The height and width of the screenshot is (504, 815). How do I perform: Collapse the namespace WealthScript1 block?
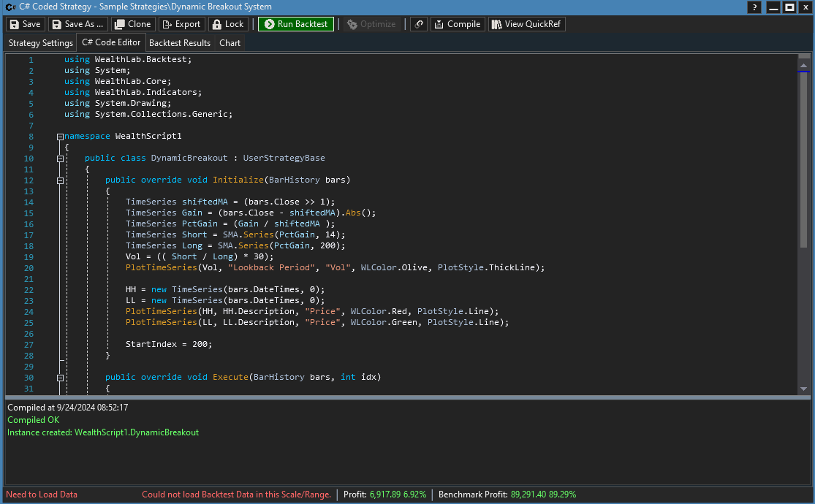(x=60, y=137)
